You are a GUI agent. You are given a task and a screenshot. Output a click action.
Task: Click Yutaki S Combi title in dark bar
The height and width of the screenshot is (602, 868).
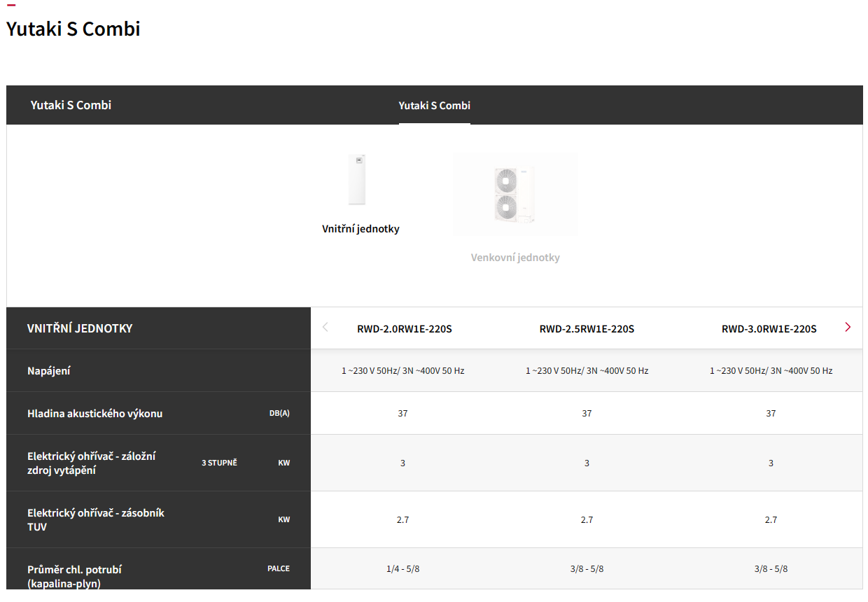click(71, 105)
